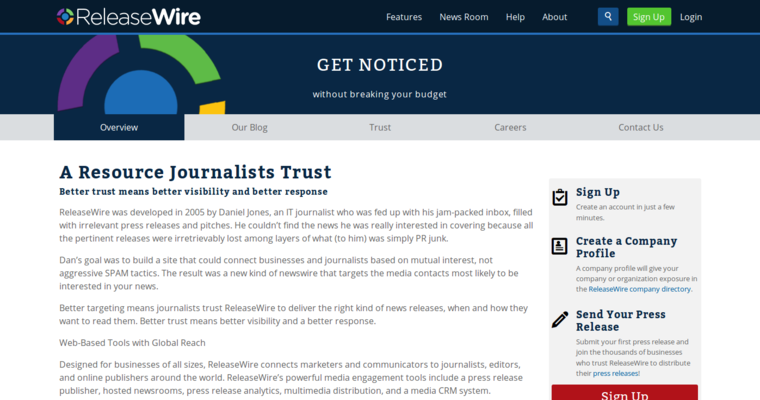760x400 pixels.
Task: Click the Login link
Action: tap(691, 17)
